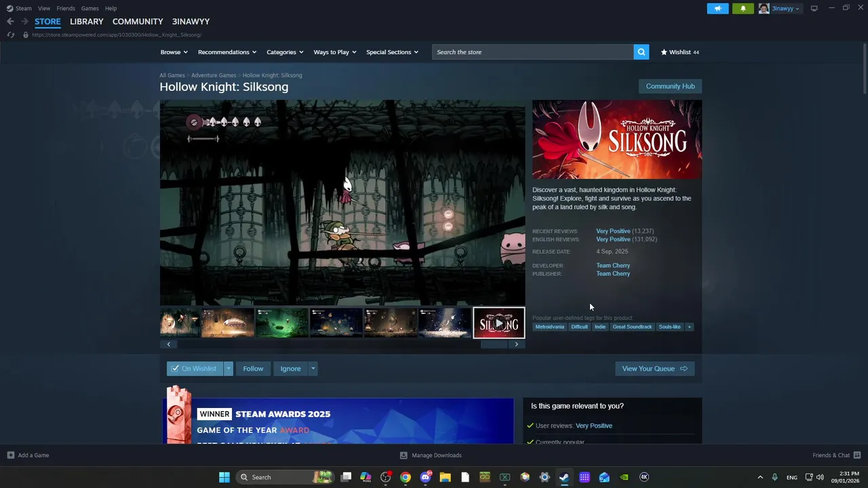Open the Special Sections dropdown

[x=392, y=52]
